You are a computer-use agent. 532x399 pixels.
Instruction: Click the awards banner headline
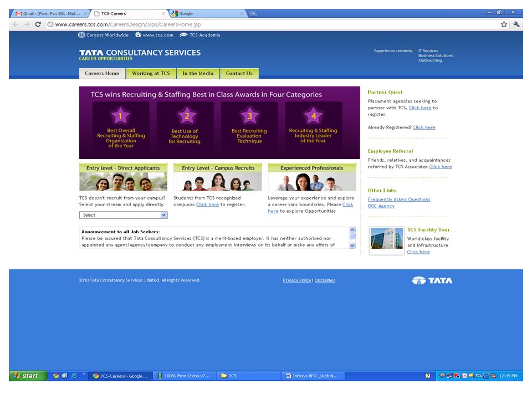coord(206,95)
